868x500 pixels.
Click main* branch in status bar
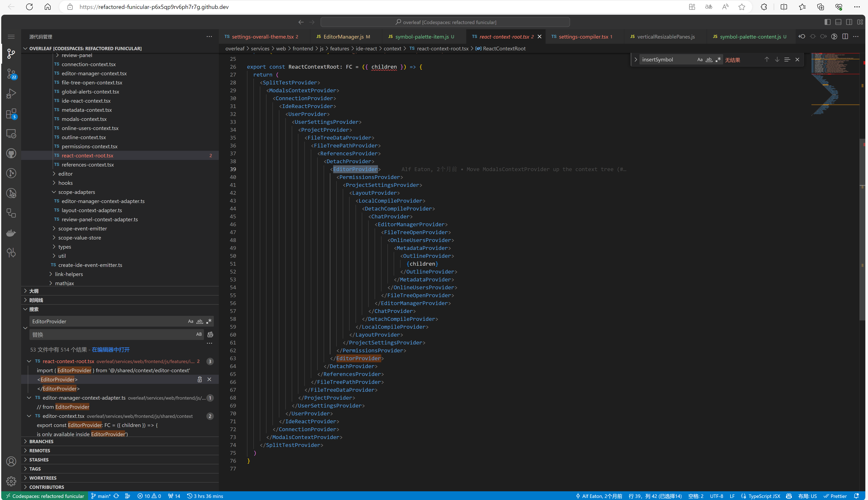pyautogui.click(x=100, y=496)
